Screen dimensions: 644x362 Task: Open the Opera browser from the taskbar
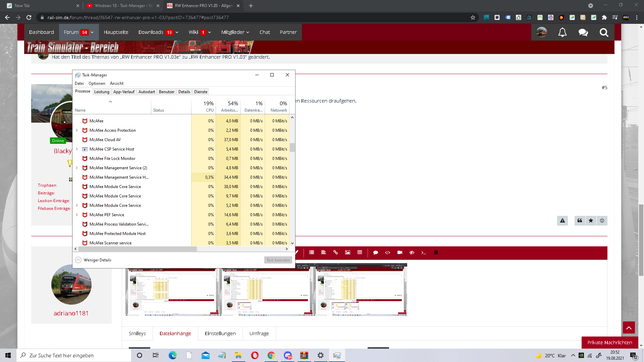pyautogui.click(x=255, y=355)
